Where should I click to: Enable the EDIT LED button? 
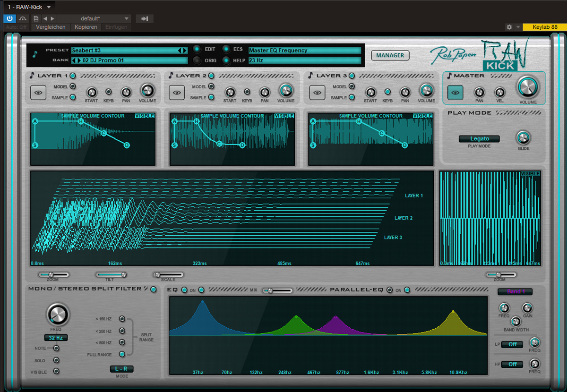tap(197, 49)
